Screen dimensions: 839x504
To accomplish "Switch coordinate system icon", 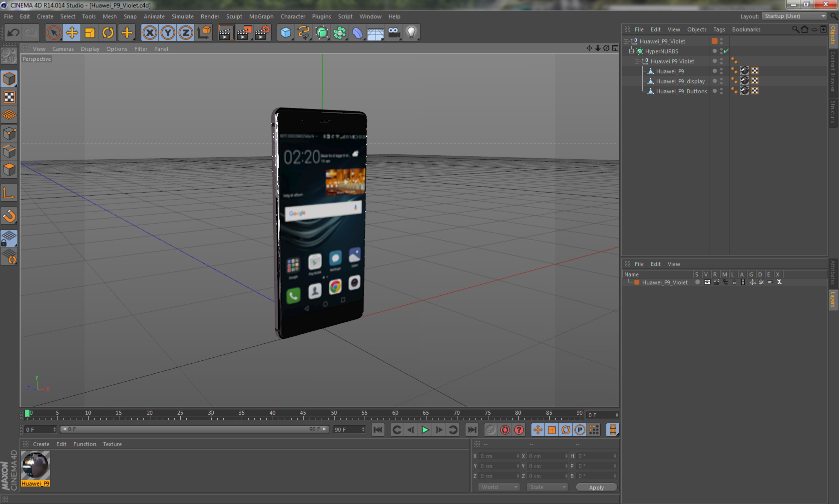I will coord(204,33).
